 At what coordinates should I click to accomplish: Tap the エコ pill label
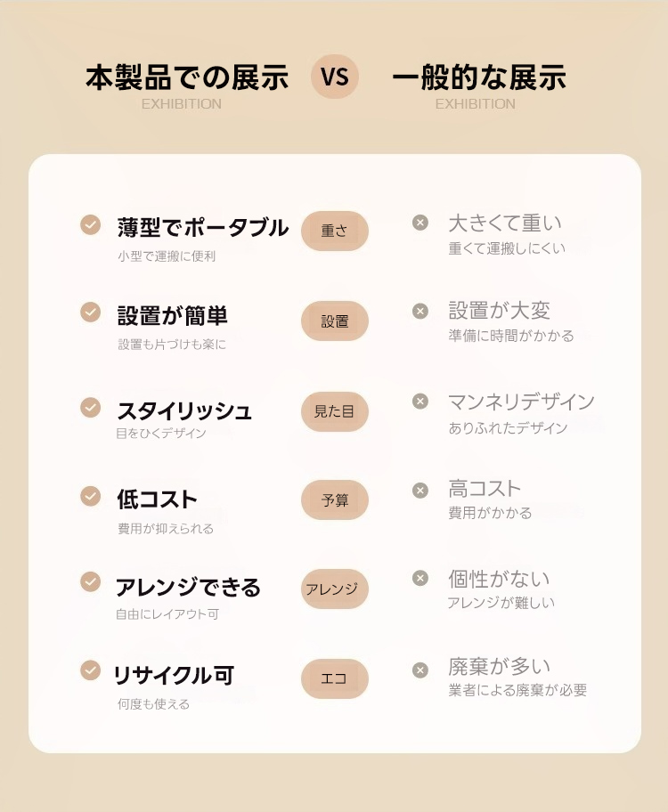pyautogui.click(x=335, y=678)
